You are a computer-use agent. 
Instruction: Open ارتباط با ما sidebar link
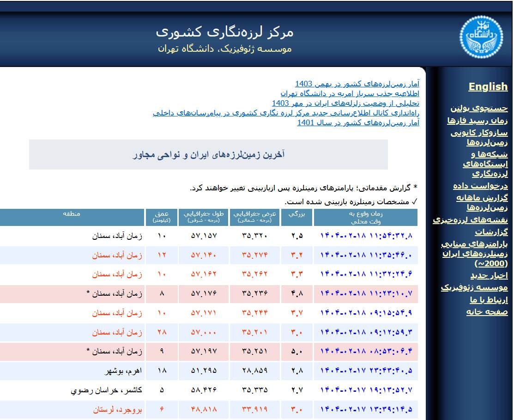coord(489,300)
